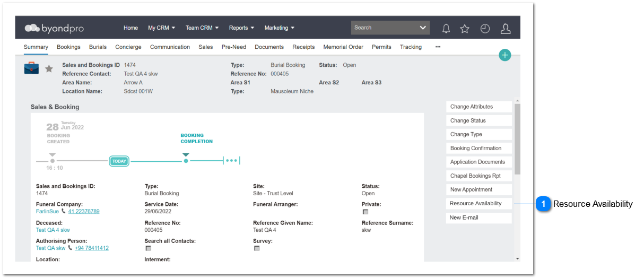
Task: Expand Reports dropdown menu
Action: pyautogui.click(x=241, y=28)
